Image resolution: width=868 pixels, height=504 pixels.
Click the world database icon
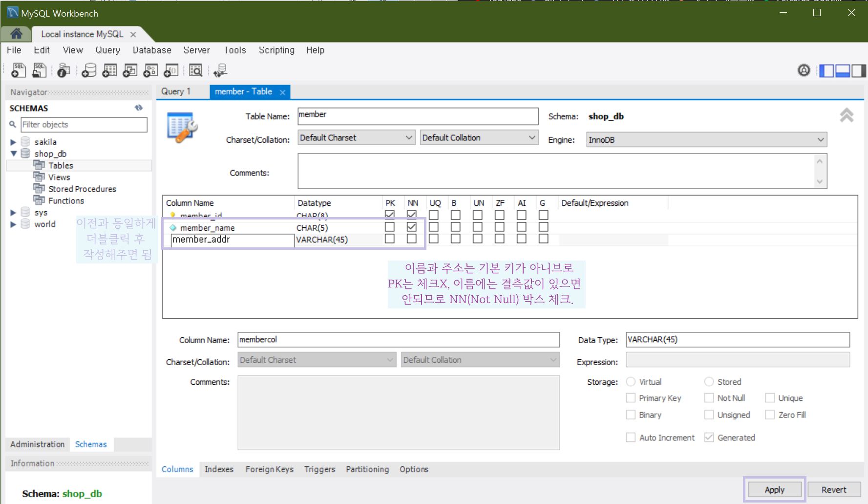pyautogui.click(x=25, y=224)
